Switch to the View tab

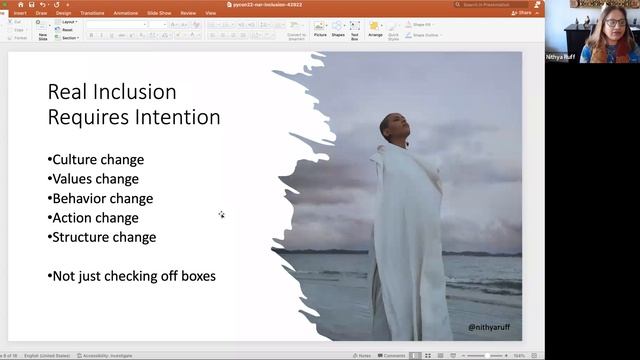211,13
